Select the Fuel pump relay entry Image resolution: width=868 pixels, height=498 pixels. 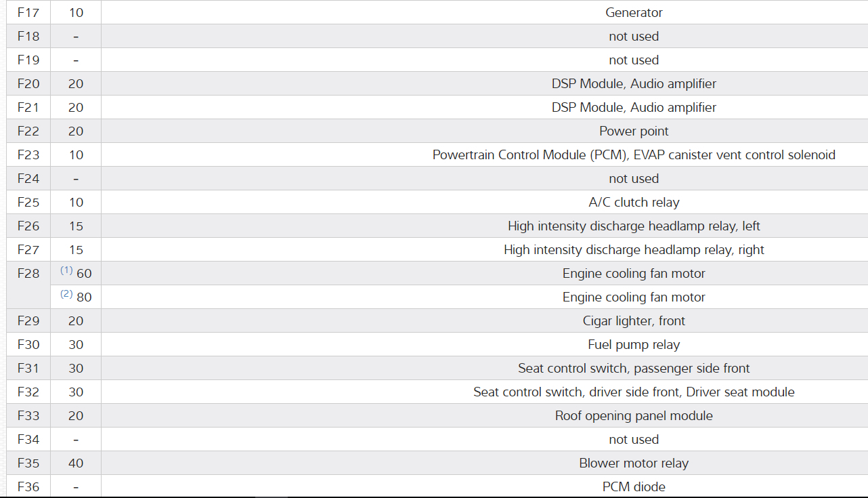pyautogui.click(x=634, y=344)
